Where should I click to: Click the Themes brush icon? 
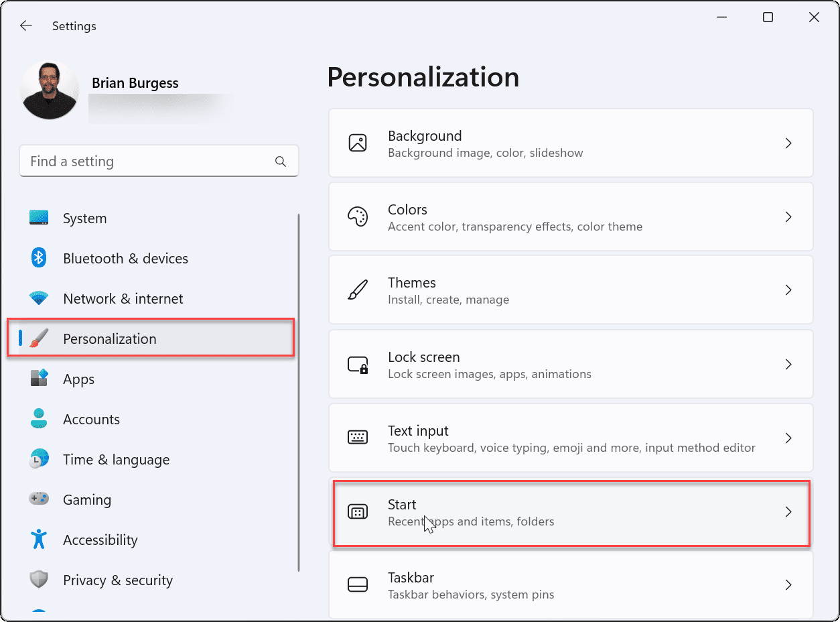pyautogui.click(x=358, y=290)
